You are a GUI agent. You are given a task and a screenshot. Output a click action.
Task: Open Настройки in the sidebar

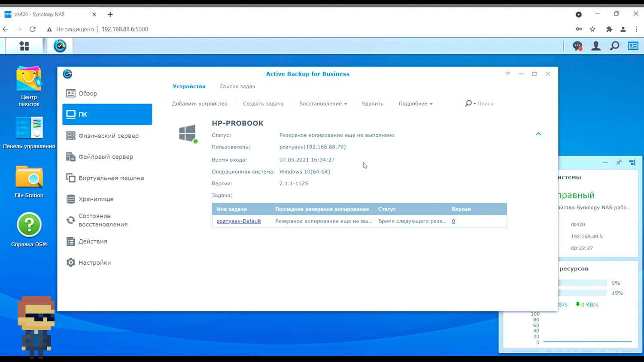pyautogui.click(x=94, y=262)
